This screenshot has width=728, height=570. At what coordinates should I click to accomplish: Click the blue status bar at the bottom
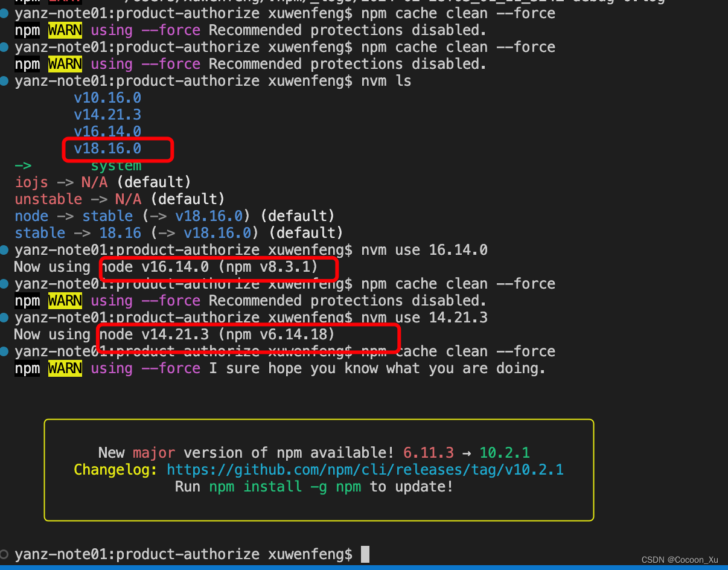click(364, 568)
